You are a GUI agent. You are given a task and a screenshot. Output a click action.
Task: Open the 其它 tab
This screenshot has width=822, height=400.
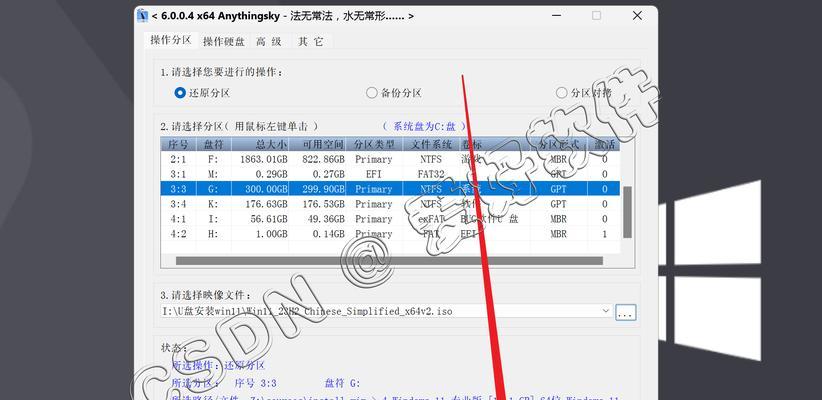pos(311,41)
